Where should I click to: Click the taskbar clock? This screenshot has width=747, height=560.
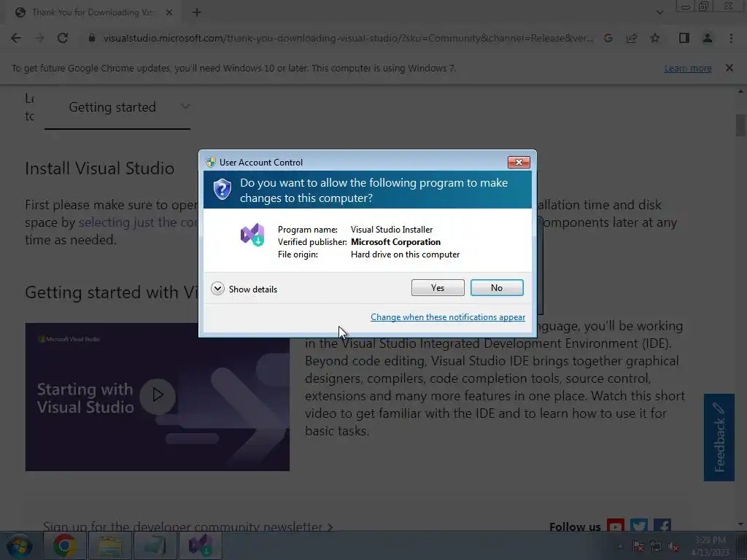click(x=710, y=546)
